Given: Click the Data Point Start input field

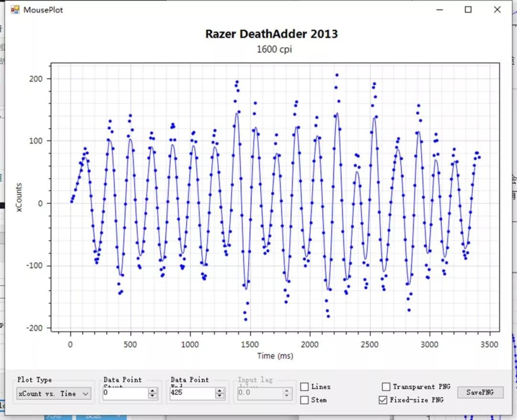Looking at the screenshot, I should (x=125, y=393).
